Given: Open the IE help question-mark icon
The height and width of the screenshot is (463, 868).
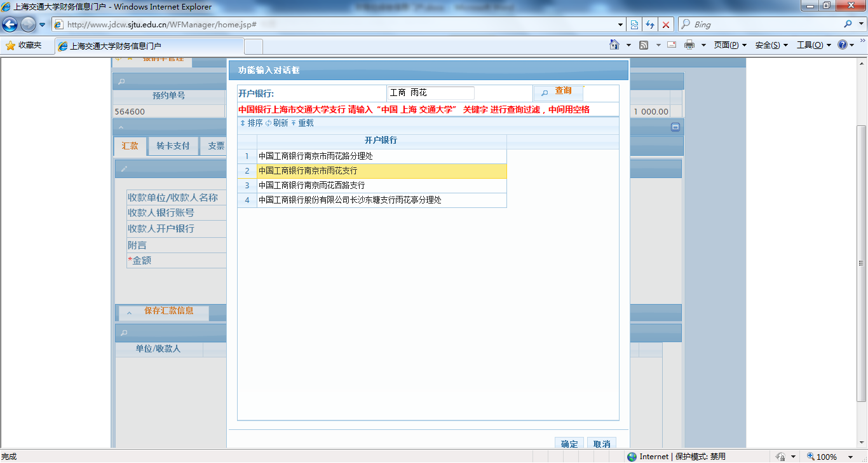Looking at the screenshot, I should (x=843, y=45).
